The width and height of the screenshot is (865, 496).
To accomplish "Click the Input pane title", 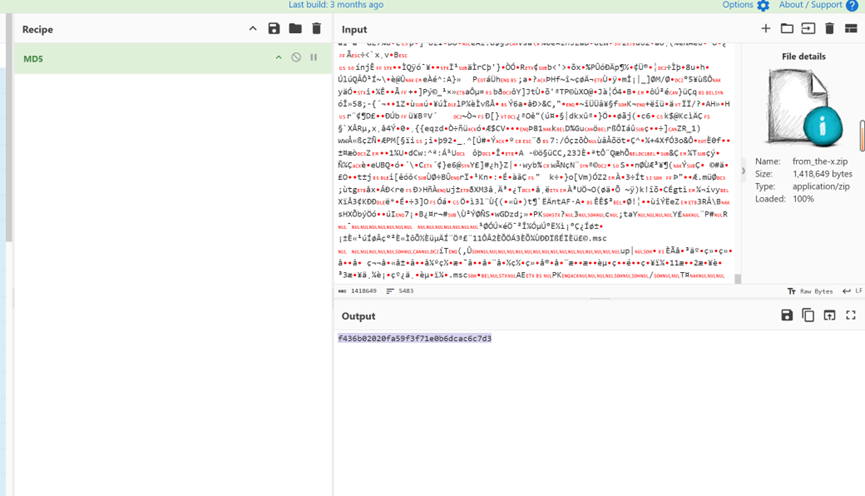I will (354, 29).
